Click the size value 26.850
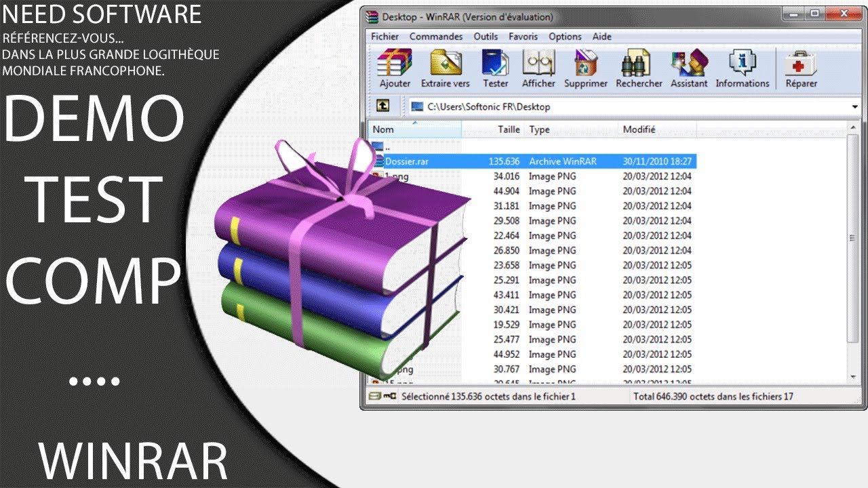868x488 pixels. click(x=507, y=251)
